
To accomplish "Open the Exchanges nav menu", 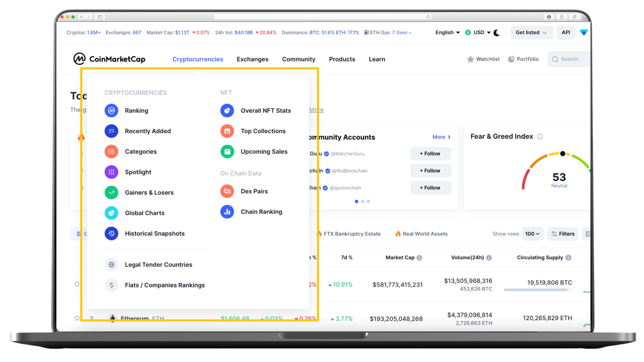I will coord(252,59).
